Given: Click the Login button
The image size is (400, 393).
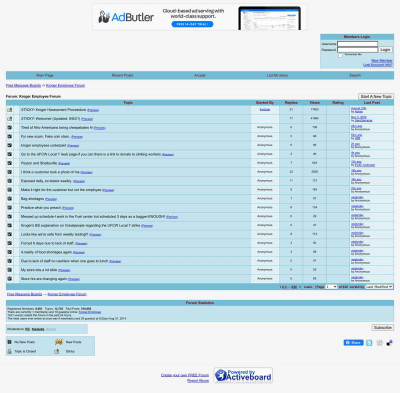Looking at the screenshot, I should click(x=385, y=50).
